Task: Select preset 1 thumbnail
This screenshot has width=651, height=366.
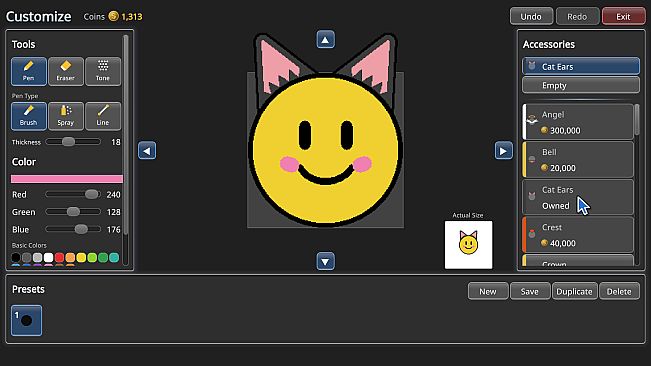Action: point(26,320)
